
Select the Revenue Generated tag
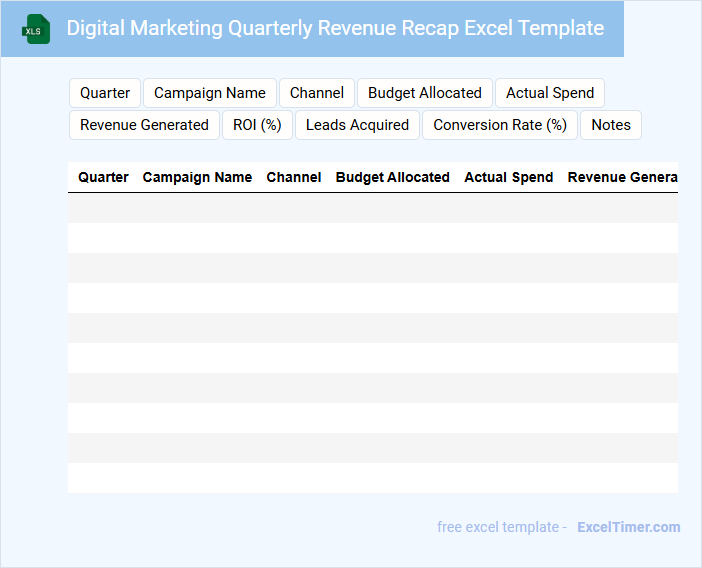[x=144, y=125]
